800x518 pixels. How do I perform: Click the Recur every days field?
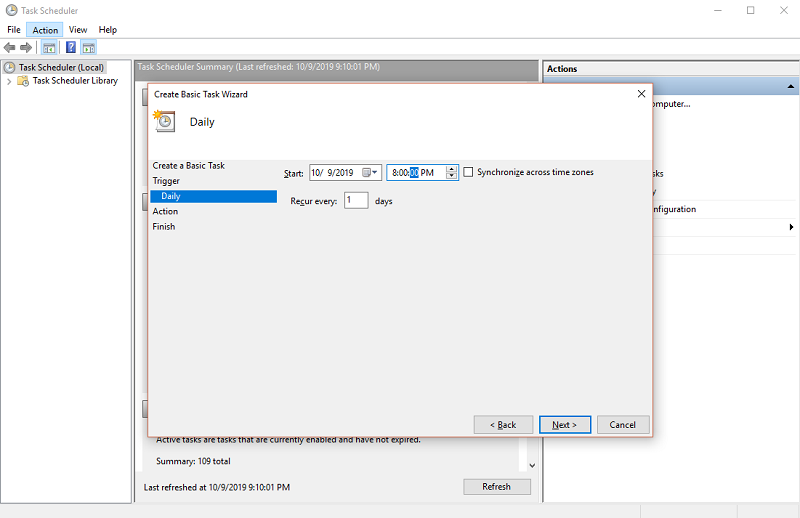pyautogui.click(x=356, y=200)
